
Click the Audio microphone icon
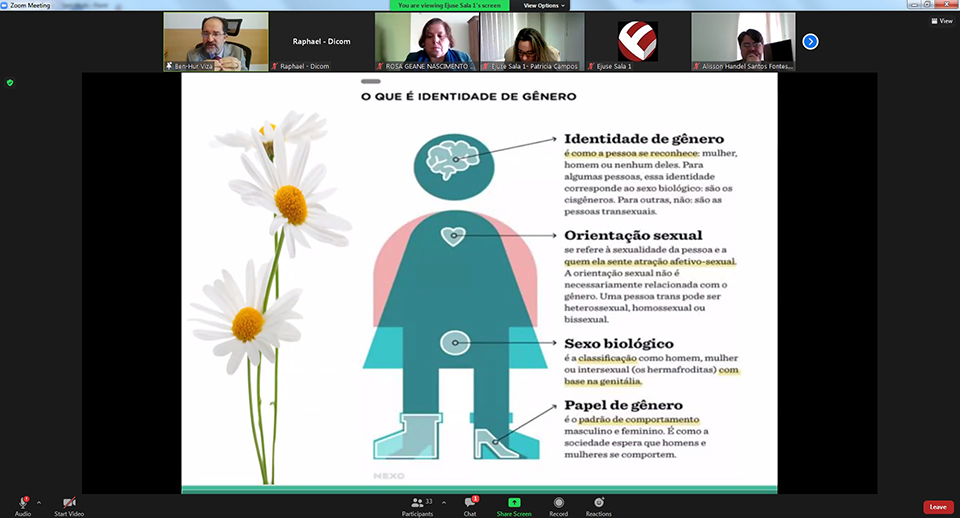tap(22, 502)
